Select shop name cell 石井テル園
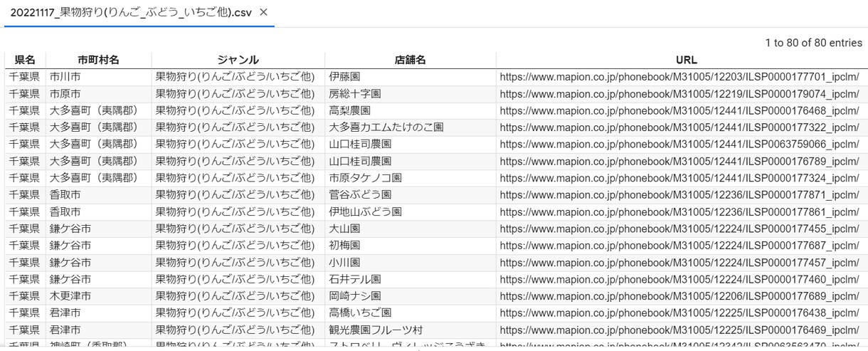The width and height of the screenshot is (868, 351). tap(410, 279)
